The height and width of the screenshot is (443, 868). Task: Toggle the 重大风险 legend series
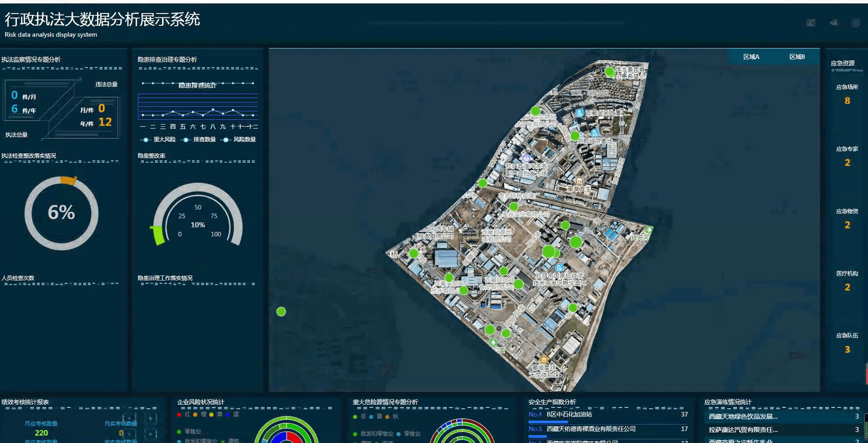coord(158,140)
